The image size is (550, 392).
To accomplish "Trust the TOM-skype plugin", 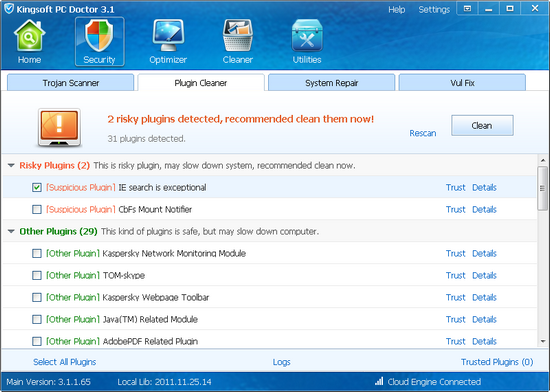I will (x=456, y=276).
